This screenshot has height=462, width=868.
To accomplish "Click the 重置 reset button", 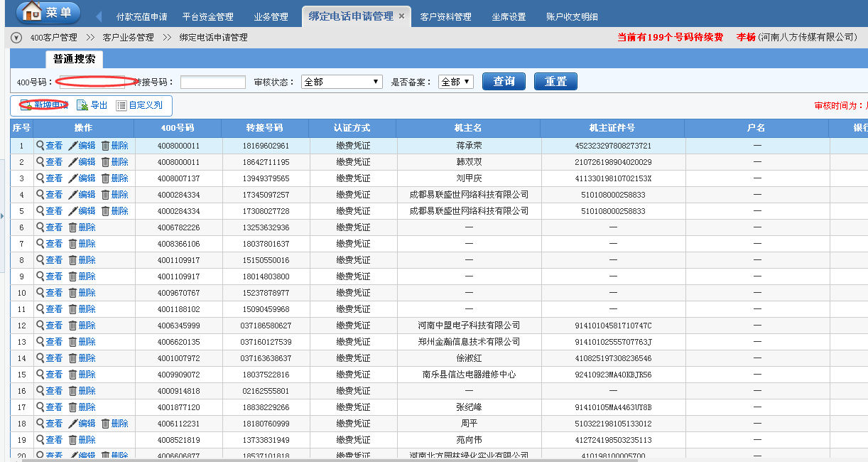I will (x=555, y=82).
